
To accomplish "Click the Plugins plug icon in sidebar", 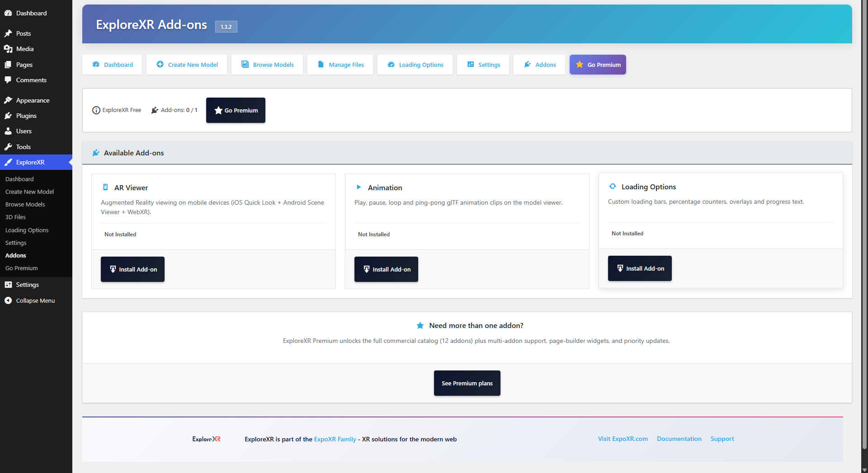I will click(8, 116).
